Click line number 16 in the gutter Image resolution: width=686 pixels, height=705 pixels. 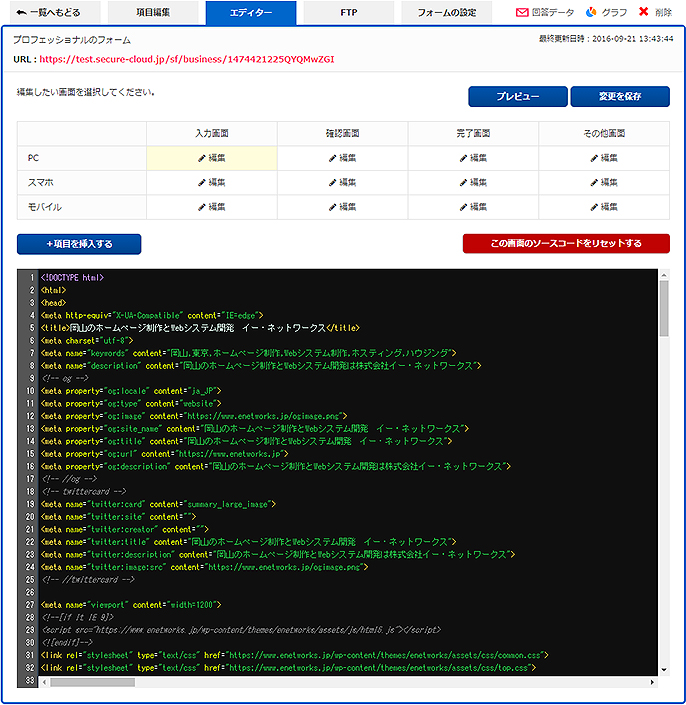click(30, 466)
